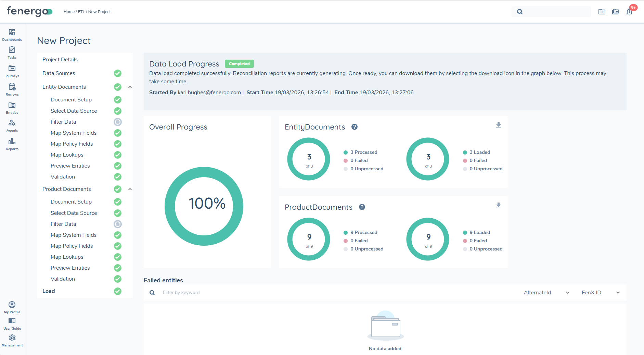Download the EntityDocuments reconciliation report

pos(498,125)
